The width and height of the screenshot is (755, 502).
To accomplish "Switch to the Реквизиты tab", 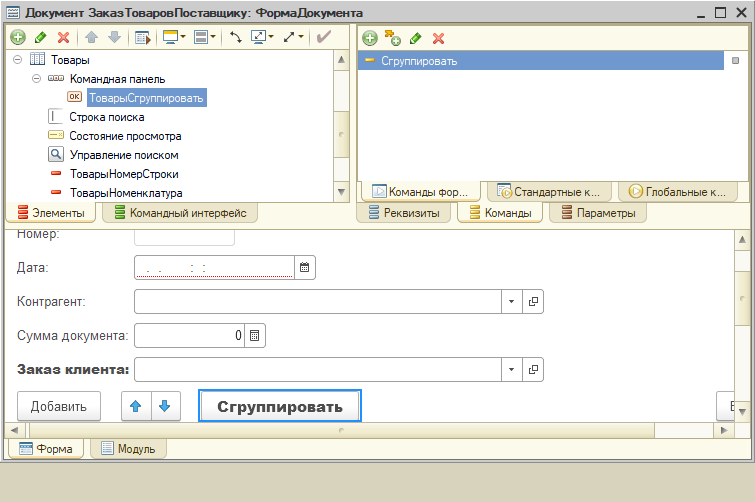I will pyautogui.click(x=404, y=212).
